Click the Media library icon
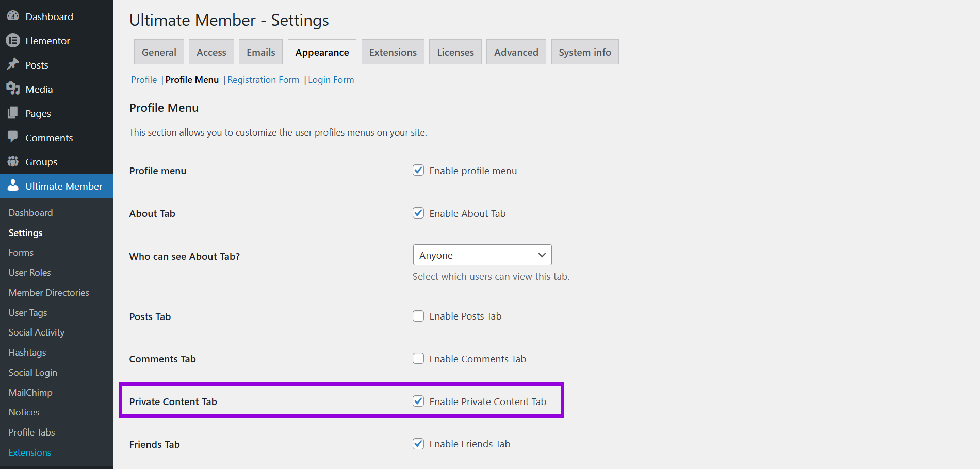Viewport: 980px width, 469px height. pos(13,89)
